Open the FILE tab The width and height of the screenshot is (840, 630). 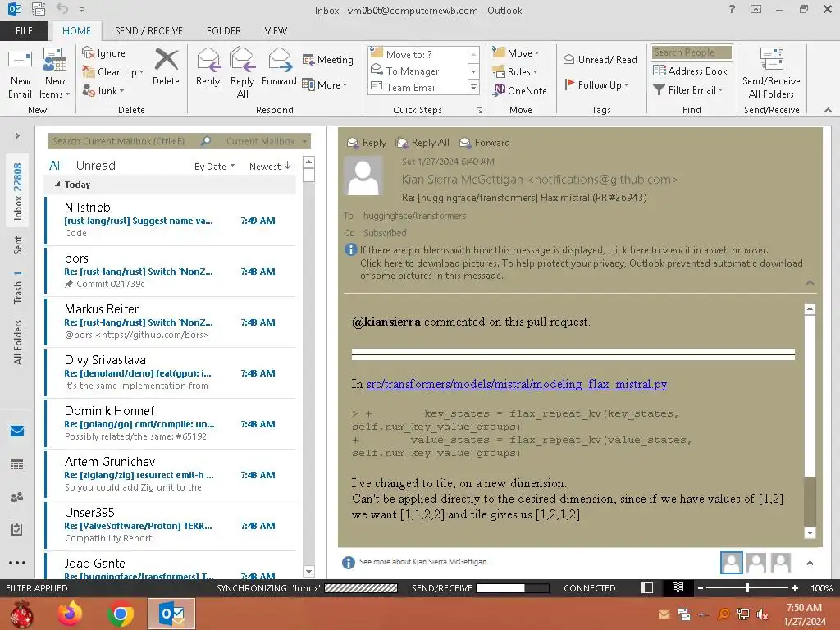[x=24, y=31]
